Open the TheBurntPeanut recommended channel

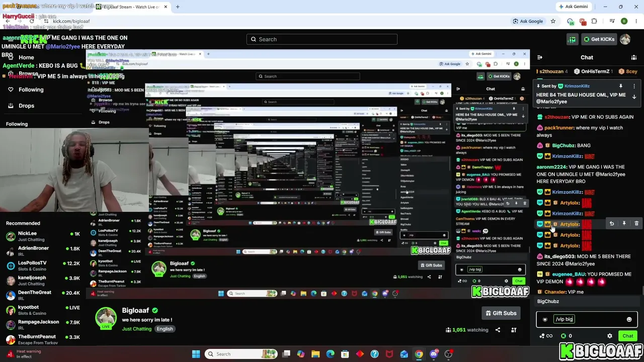click(43, 339)
